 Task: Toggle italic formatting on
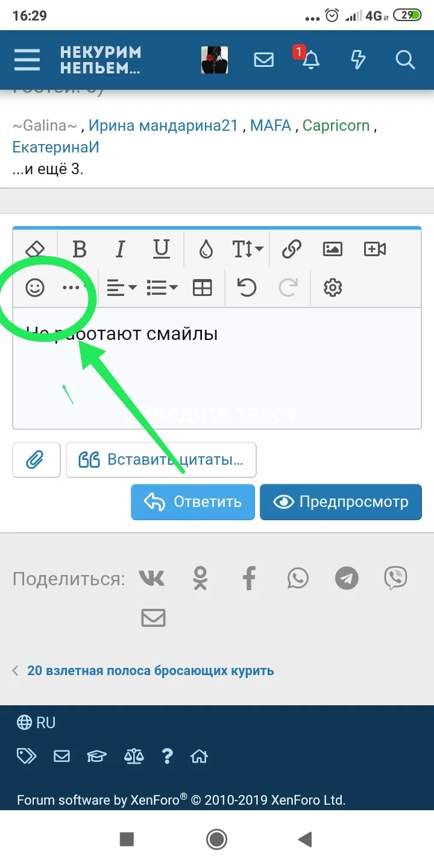click(x=120, y=248)
